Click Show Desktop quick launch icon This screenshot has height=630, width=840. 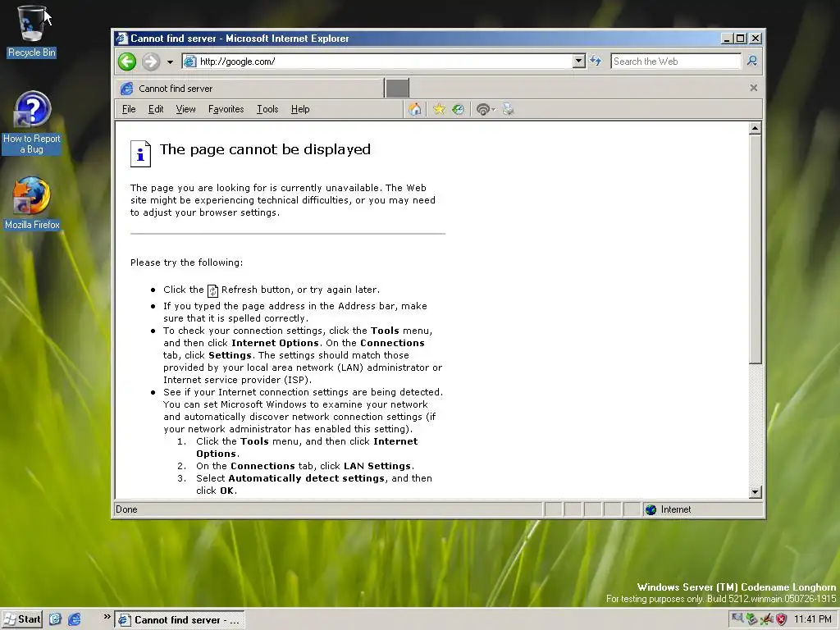point(56,619)
